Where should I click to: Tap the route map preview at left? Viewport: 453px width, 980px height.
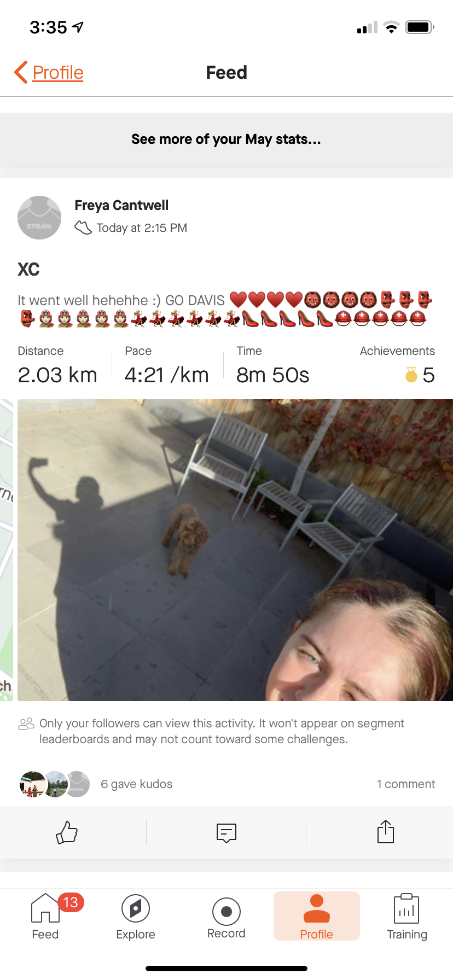7,550
